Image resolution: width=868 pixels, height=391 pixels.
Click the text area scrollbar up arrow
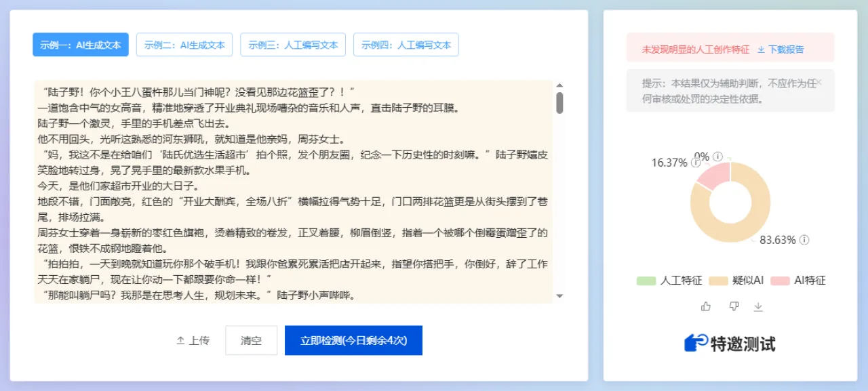[x=559, y=85]
